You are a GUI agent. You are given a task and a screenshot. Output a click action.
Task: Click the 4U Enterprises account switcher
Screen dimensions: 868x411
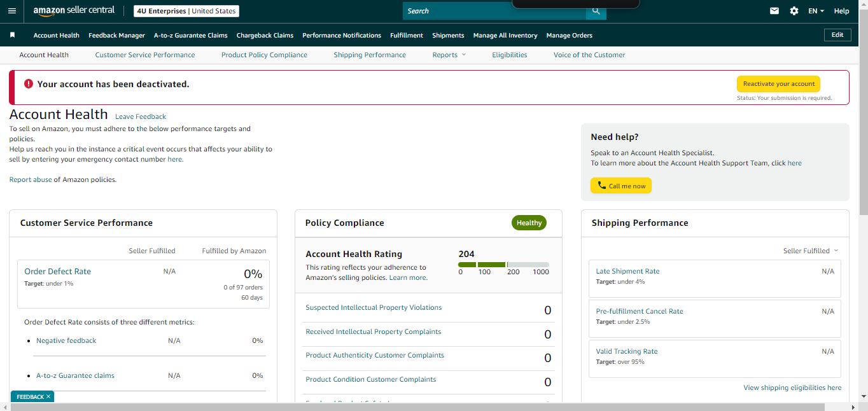[x=185, y=11]
